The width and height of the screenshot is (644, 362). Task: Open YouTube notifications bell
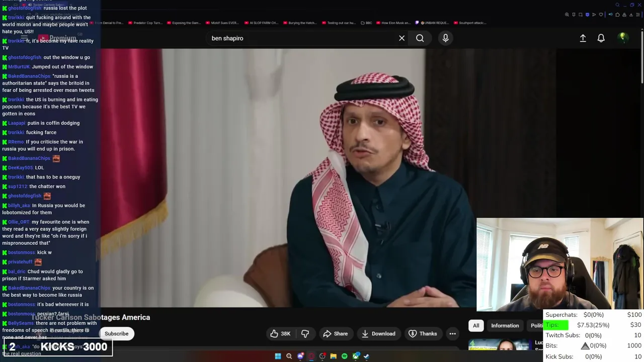601,38
